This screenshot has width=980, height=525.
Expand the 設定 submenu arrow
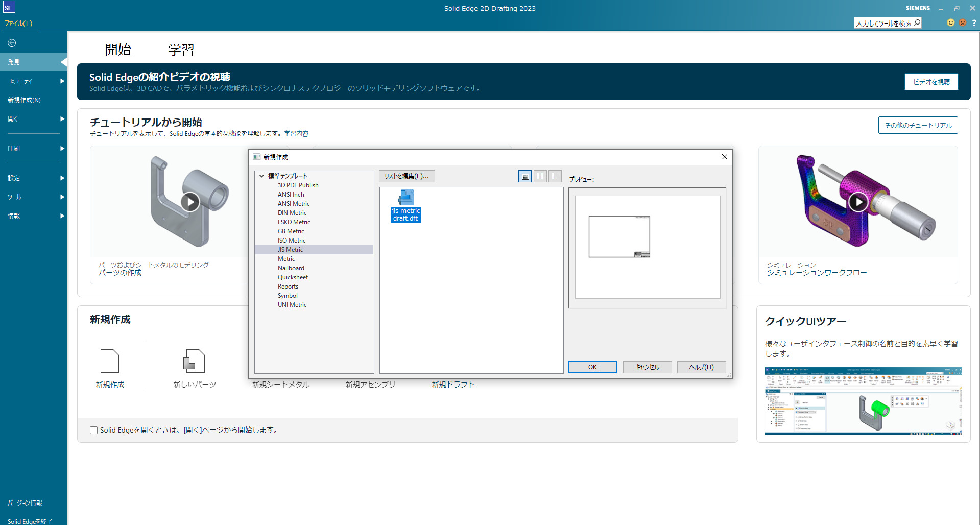[x=62, y=178]
